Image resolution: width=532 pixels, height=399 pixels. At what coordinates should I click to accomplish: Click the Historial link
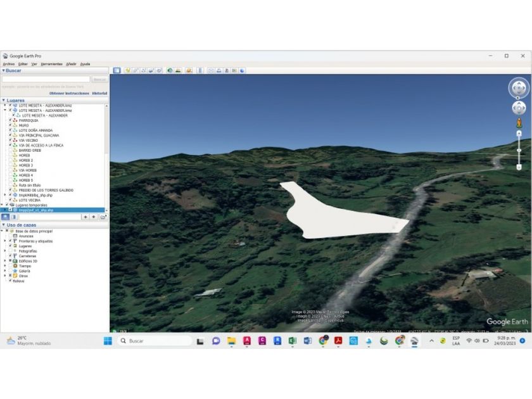coord(99,93)
